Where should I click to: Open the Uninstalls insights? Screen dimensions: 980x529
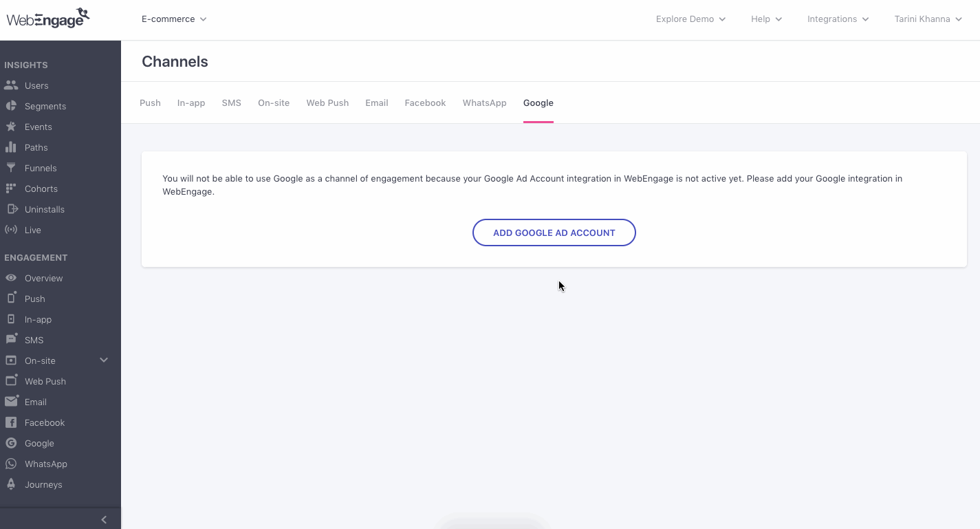point(10,209)
